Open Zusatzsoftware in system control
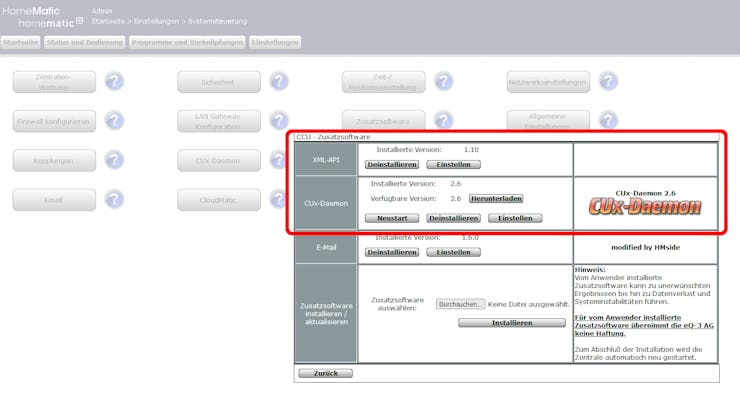Viewport: 740px width, 406px height. (x=384, y=120)
